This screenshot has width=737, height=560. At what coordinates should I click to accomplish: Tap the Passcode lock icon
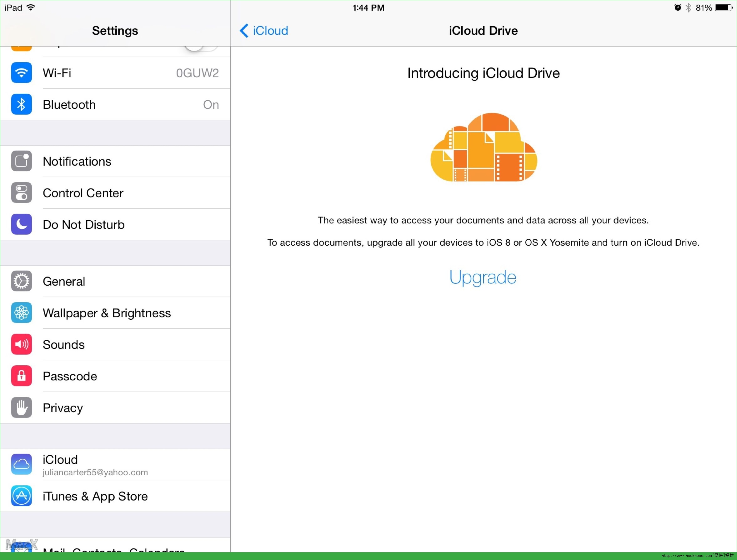pos(21,376)
